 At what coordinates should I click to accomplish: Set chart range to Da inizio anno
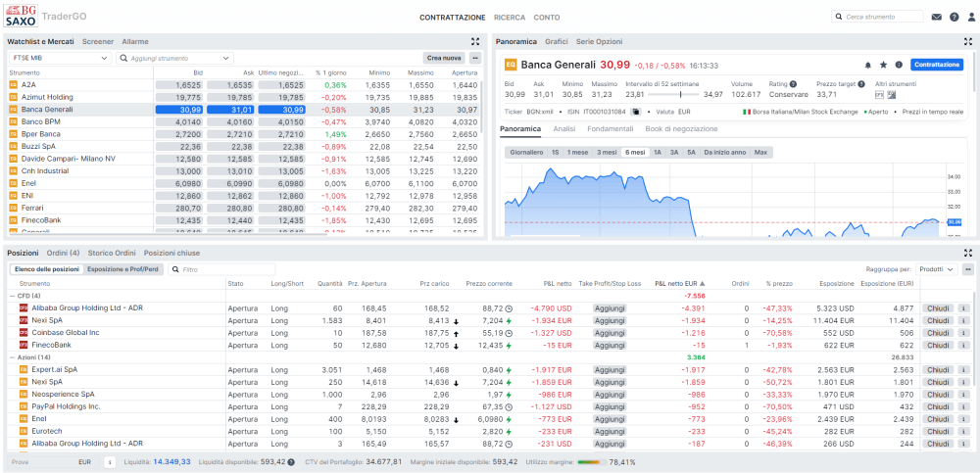(724, 152)
